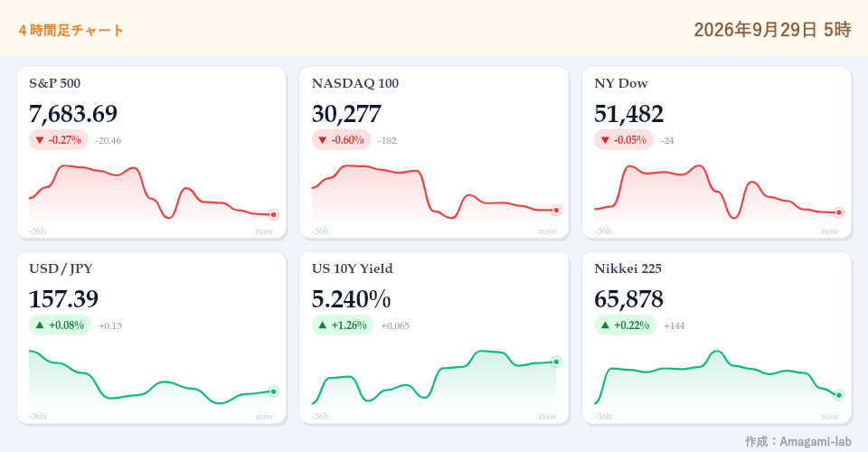Image resolution: width=868 pixels, height=452 pixels.
Task: Click the USD / JPY sparkline chart
Action: [154, 377]
